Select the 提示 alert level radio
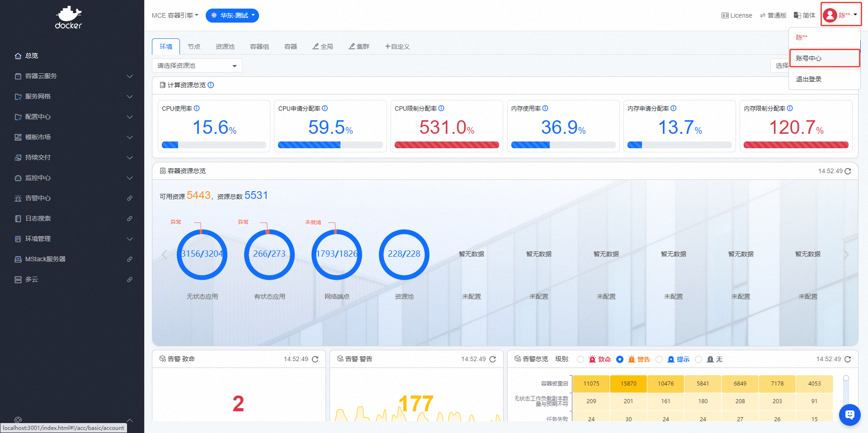 tap(659, 359)
